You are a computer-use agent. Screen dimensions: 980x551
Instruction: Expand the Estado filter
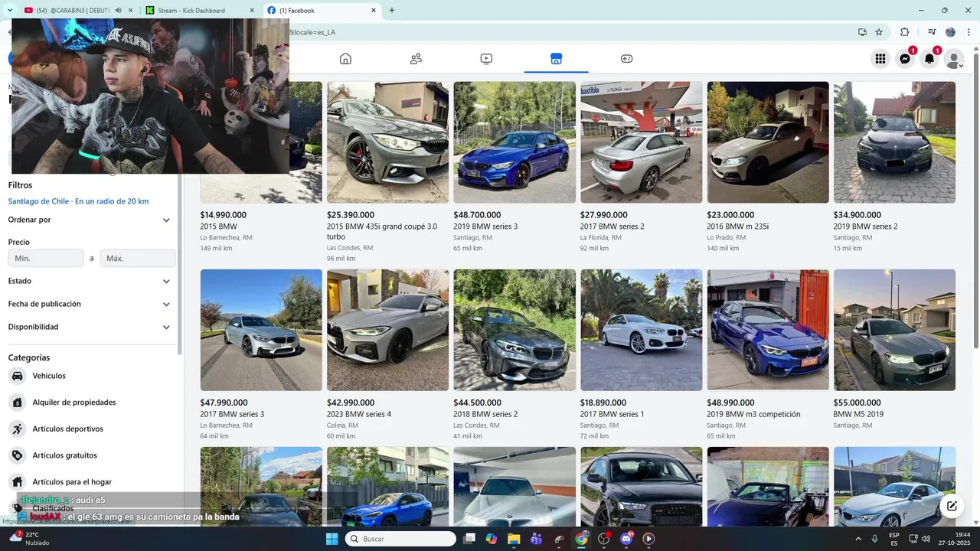tap(166, 282)
